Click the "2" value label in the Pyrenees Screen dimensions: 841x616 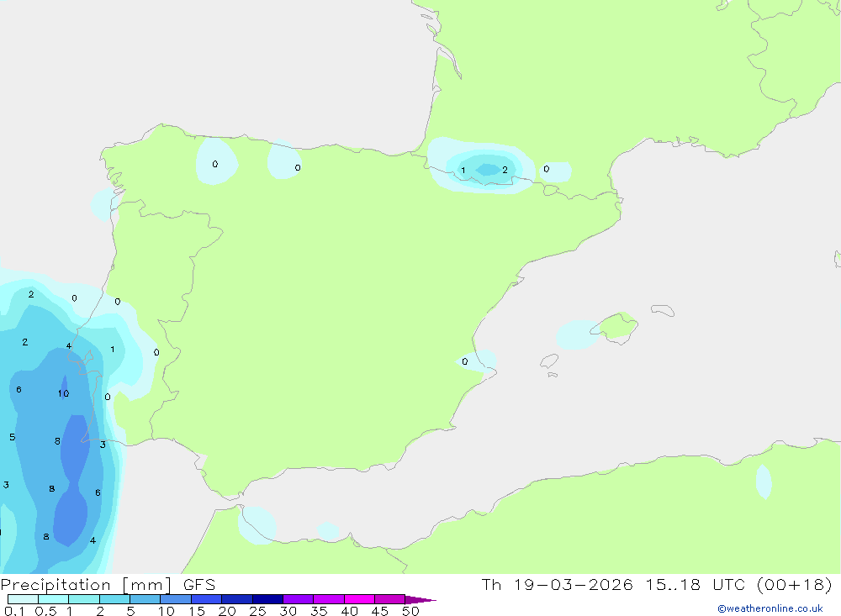505,170
